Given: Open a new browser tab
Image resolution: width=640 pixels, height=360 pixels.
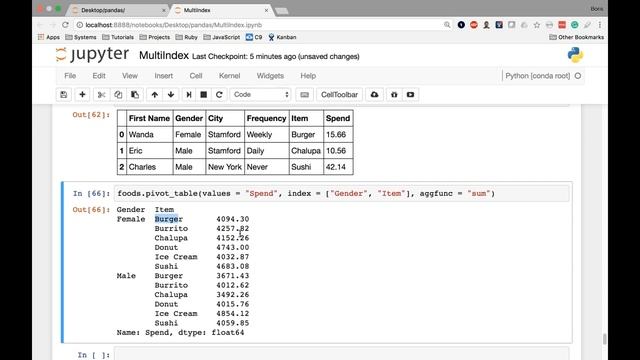Looking at the screenshot, I should [282, 11].
